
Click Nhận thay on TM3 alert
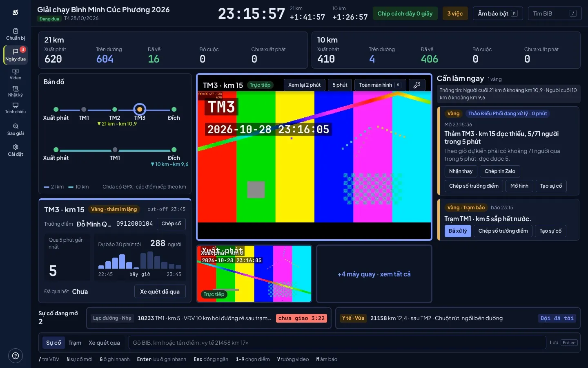[461, 171]
